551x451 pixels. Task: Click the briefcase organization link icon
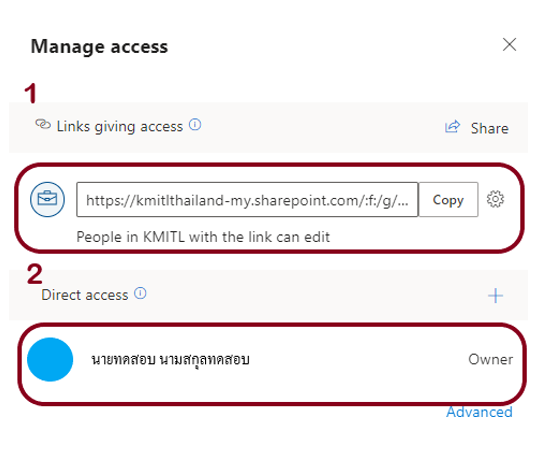(47, 199)
